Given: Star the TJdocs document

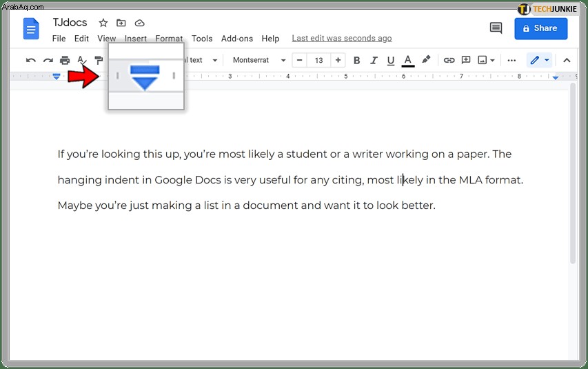Looking at the screenshot, I should 103,23.
